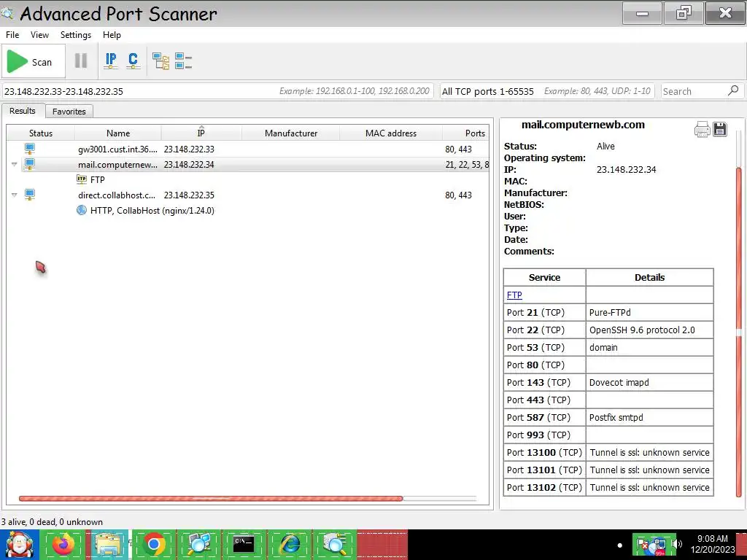Collapse the direct.collabhost host row
The image size is (747, 560).
(x=15, y=195)
